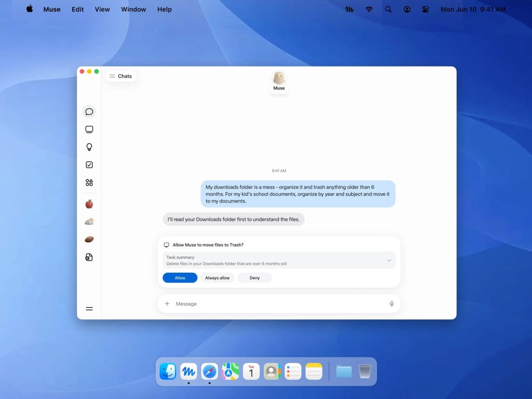532x399 pixels.
Task: Open the Trash in the Dock
Action: pyautogui.click(x=365, y=371)
